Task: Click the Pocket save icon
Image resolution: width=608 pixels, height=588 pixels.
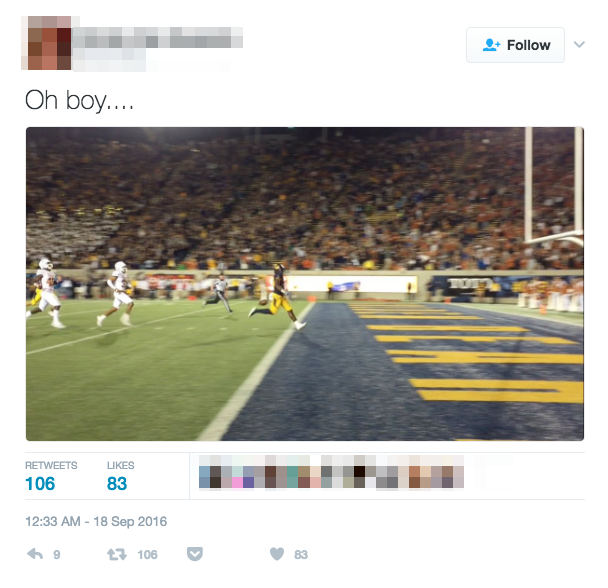Action: 195,554
